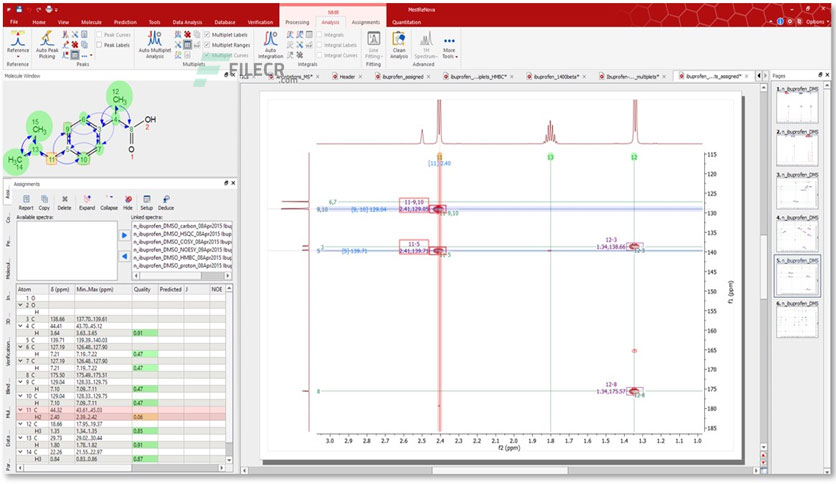The width and height of the screenshot is (836, 484).
Task: Toggle the Peak Curves checkbox
Action: click(x=99, y=35)
